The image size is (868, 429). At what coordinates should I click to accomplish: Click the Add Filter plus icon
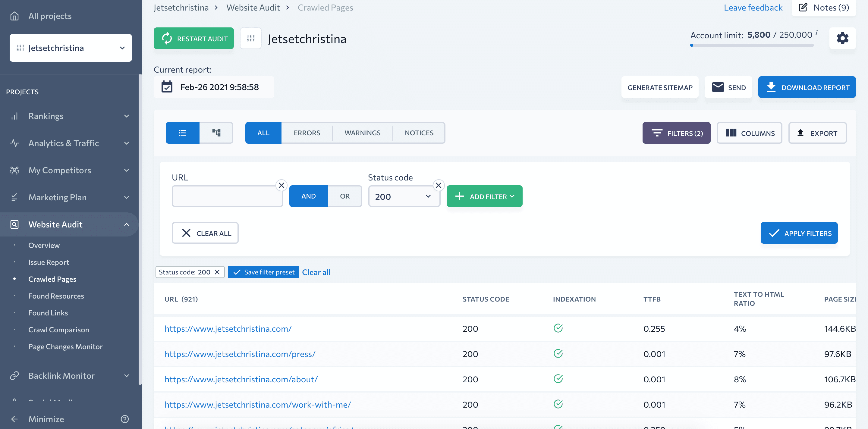coord(459,196)
